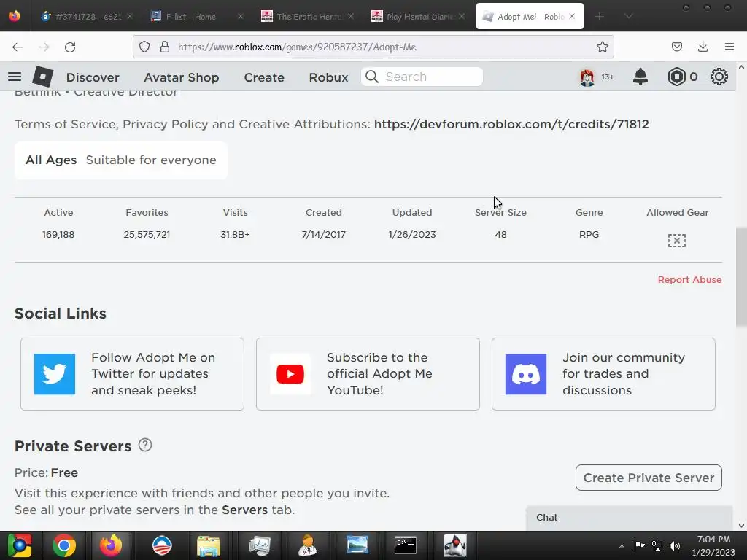
Task: Open the Create page
Action: [264, 77]
